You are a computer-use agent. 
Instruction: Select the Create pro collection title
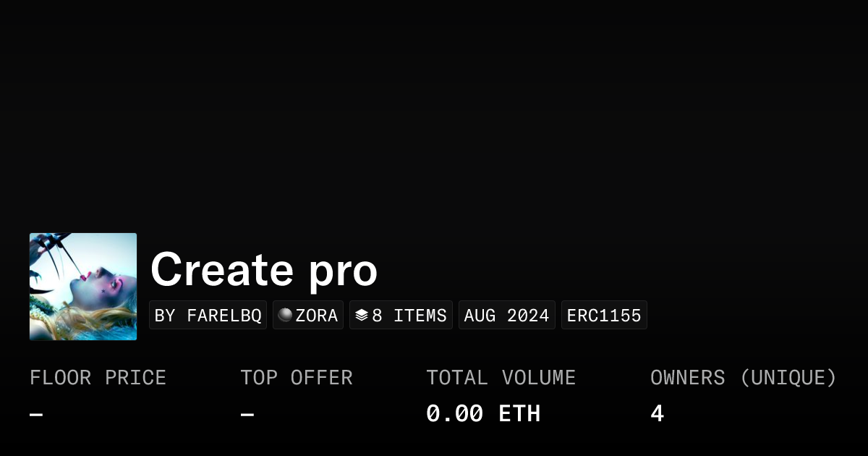(x=264, y=270)
